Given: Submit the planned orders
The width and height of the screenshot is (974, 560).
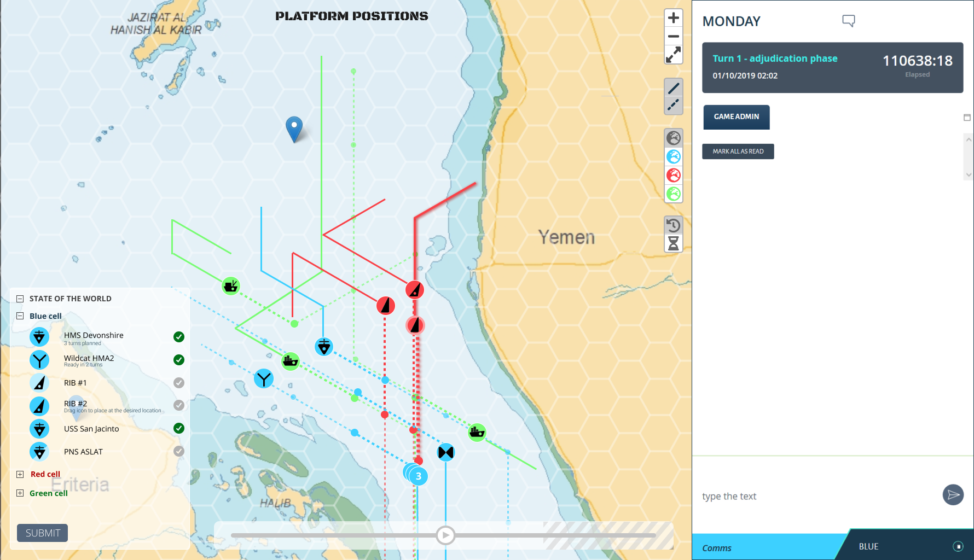Looking at the screenshot, I should [x=43, y=533].
